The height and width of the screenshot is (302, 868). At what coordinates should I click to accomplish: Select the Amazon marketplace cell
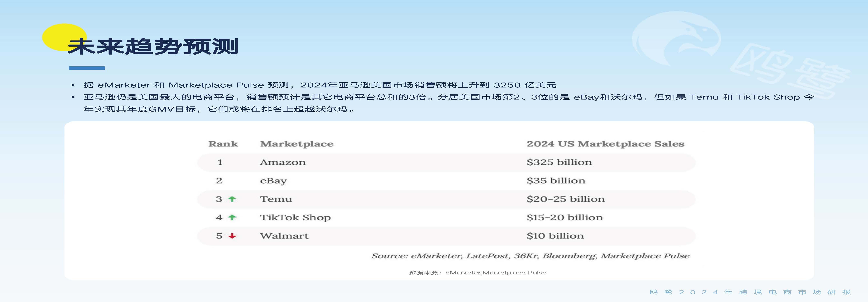(x=283, y=162)
